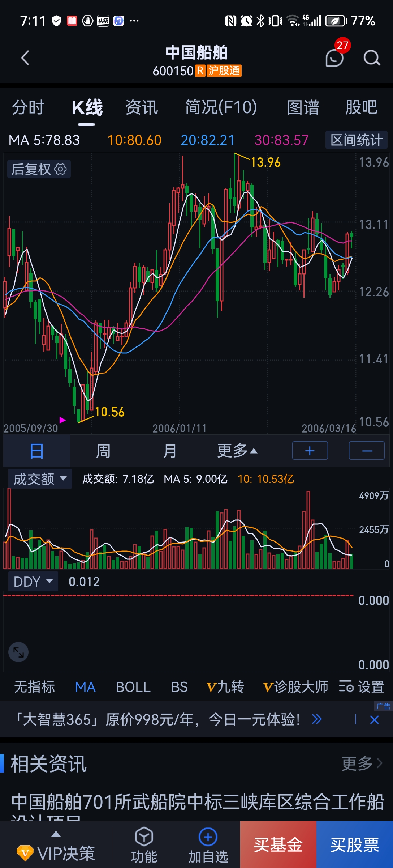This screenshot has width=393, height=868.
Task: Zoom in chart with plus button
Action: [310, 451]
